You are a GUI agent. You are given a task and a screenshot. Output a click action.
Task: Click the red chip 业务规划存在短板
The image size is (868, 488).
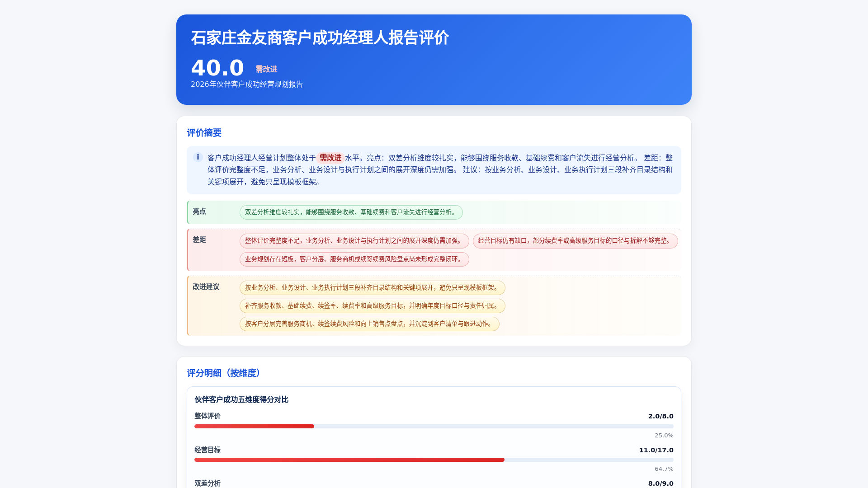point(354,259)
